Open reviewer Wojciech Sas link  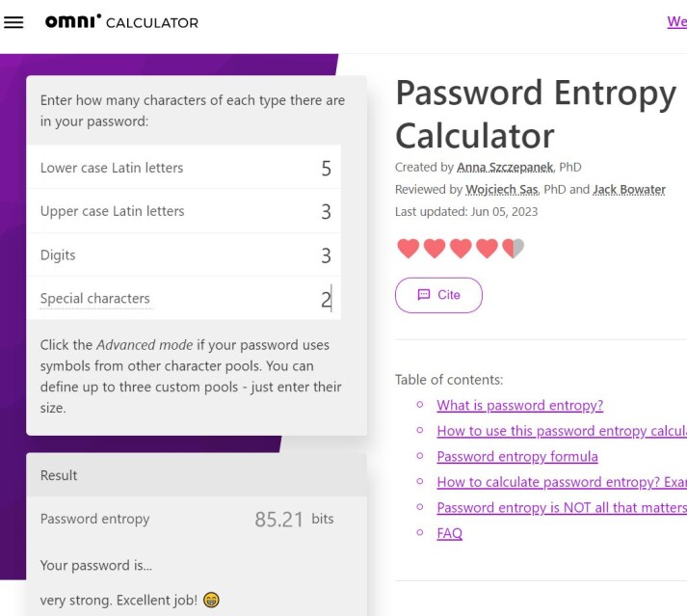tap(502, 189)
